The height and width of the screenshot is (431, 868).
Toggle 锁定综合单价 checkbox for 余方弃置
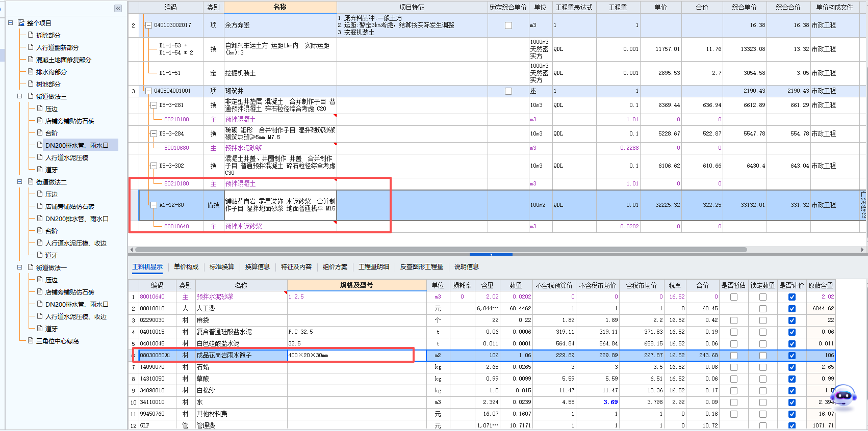tap(508, 25)
